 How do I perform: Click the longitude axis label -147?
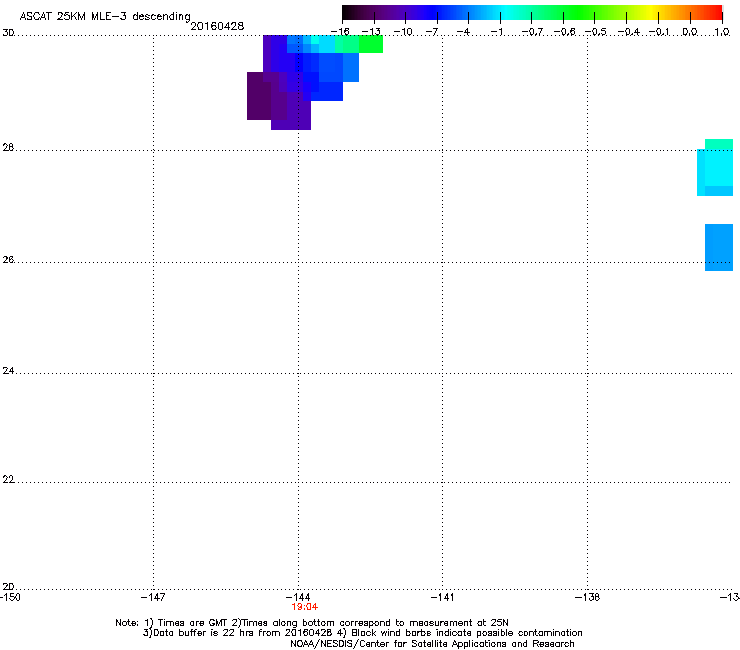coord(153,597)
